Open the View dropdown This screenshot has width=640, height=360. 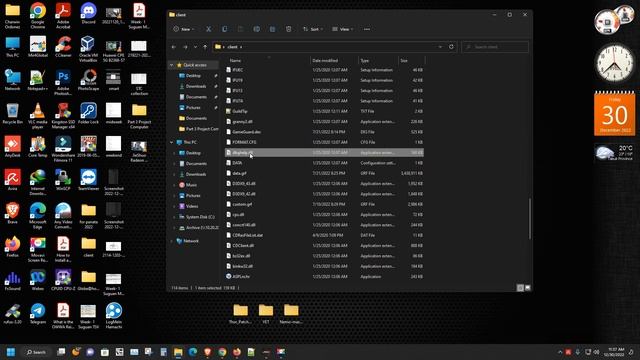(x=343, y=29)
